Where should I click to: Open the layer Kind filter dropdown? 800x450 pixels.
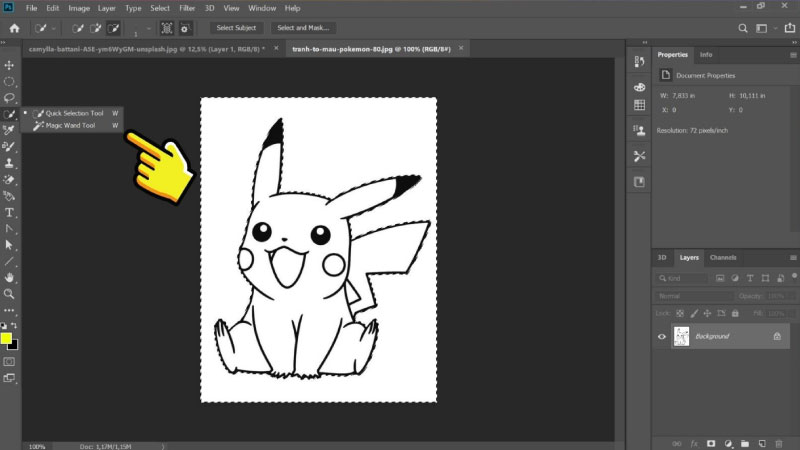coord(682,278)
